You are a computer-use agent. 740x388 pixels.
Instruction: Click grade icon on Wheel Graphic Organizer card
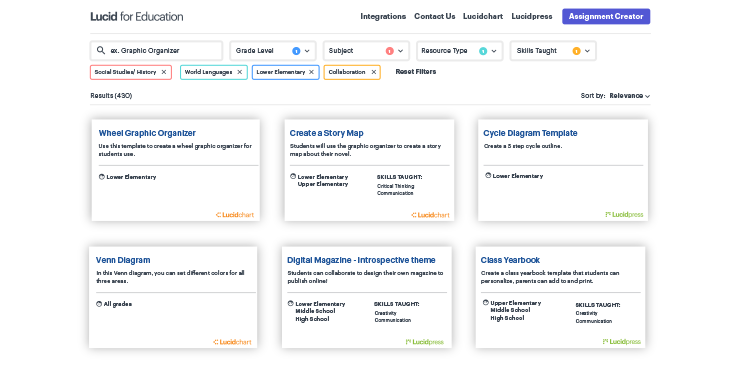[x=101, y=177]
